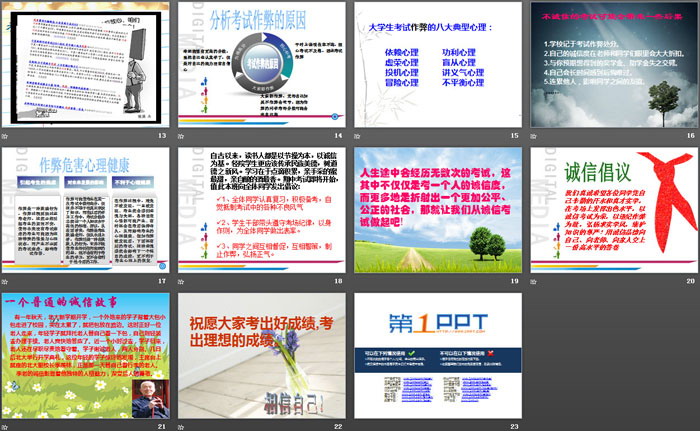Click the animation star icon under slide 16
Screen dimensions: 700x431
tap(533, 136)
